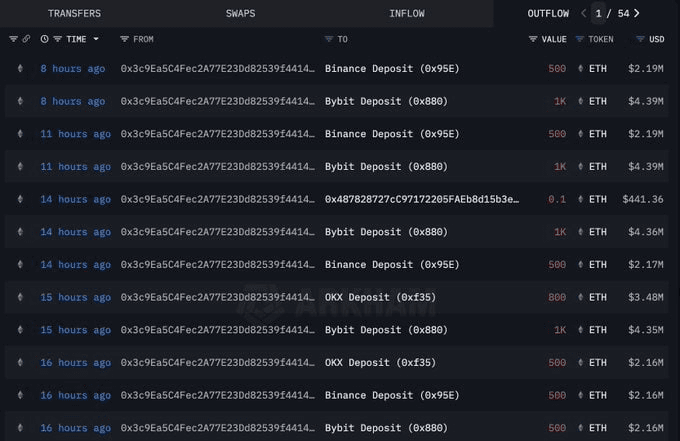680x441 pixels.
Task: Click the $4.36M USD amount
Action: [x=646, y=232]
